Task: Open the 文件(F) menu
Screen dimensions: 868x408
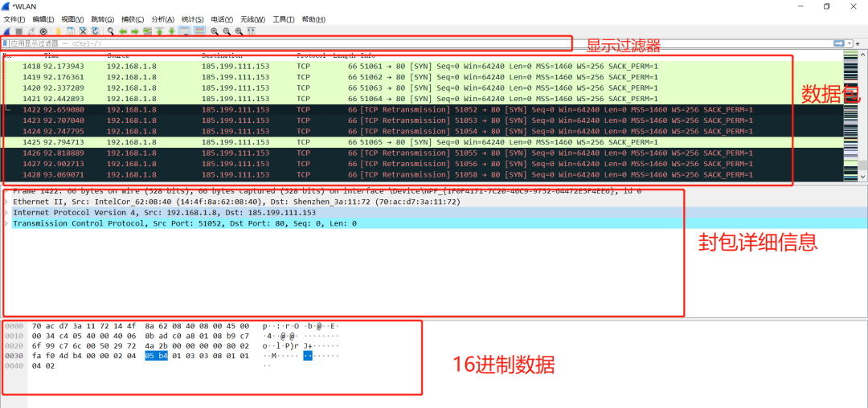Action: [14, 19]
